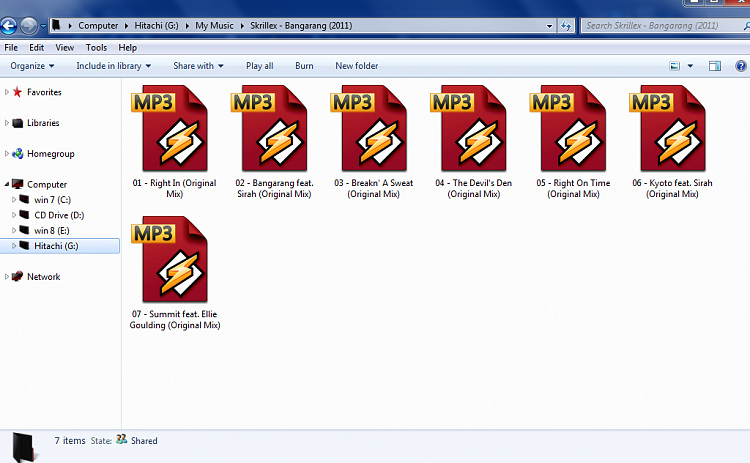
Task: Click the Libraries icon in sidebar
Action: click(18, 123)
